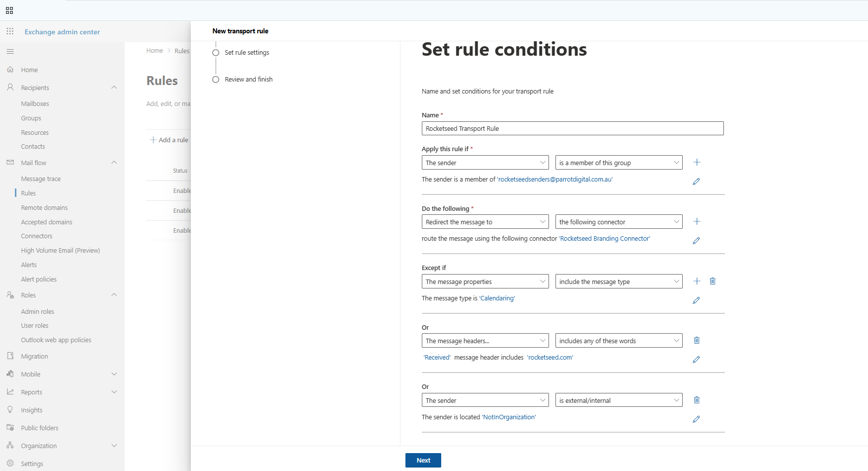Open Connectors in the sidebar
Image resolution: width=868 pixels, height=471 pixels.
[37, 236]
